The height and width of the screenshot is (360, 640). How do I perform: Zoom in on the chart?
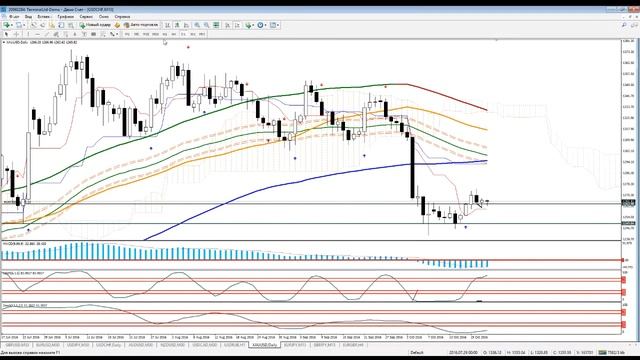click(197, 25)
